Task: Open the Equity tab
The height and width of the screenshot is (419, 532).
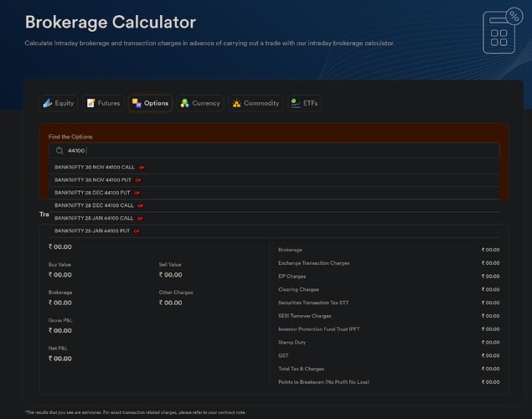Action: click(x=59, y=103)
